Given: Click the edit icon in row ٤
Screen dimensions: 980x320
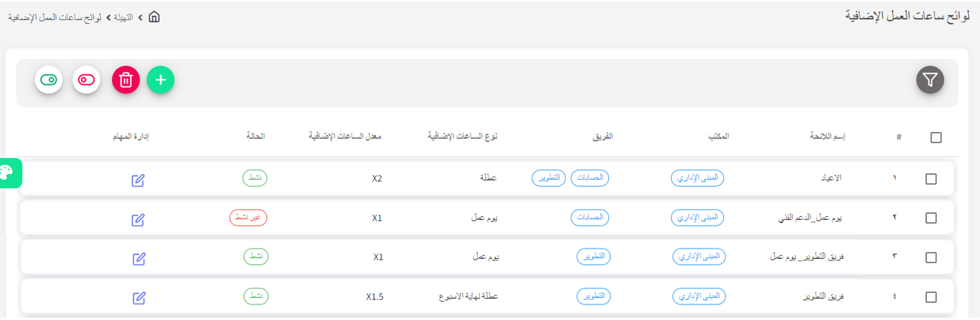Looking at the screenshot, I should point(139,298).
